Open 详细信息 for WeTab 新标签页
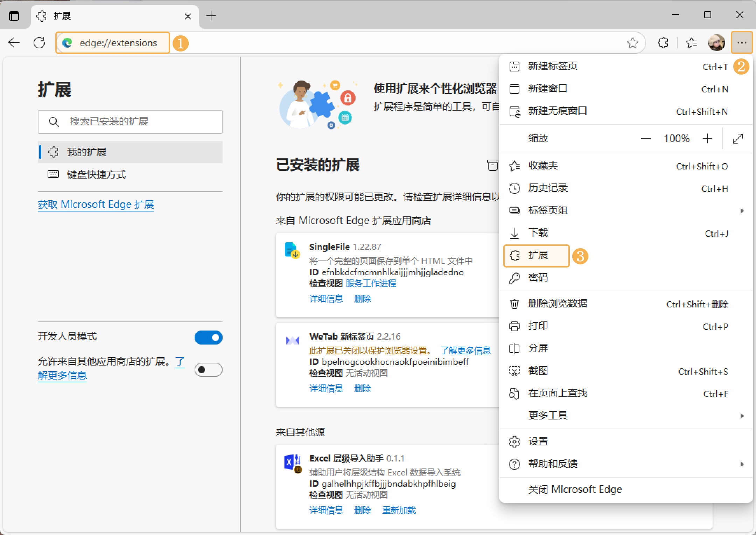The height and width of the screenshot is (535, 756). coord(326,388)
